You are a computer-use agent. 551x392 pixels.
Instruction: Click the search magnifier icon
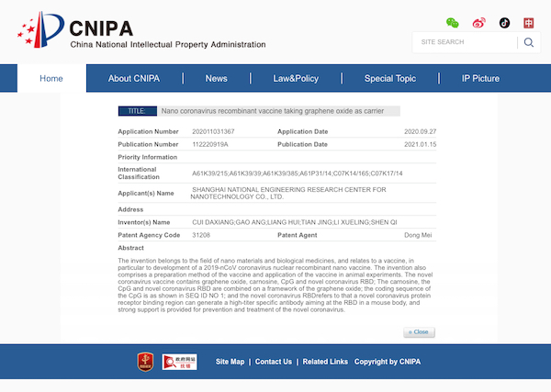(529, 42)
